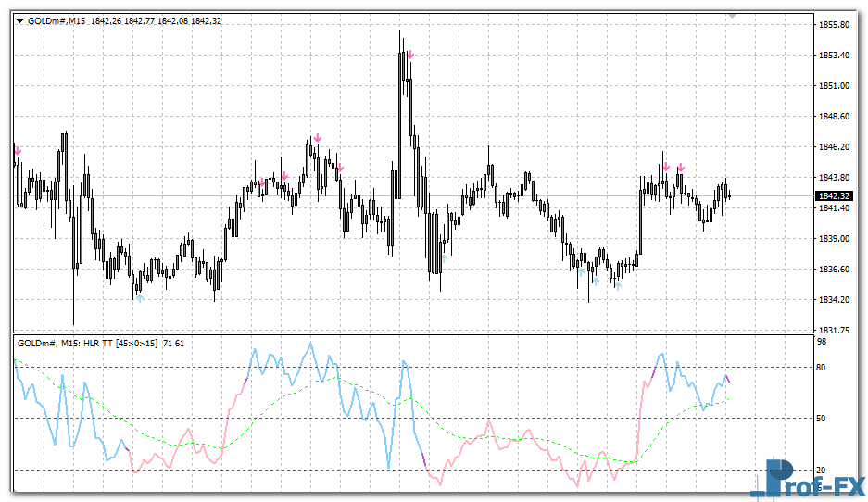This screenshot has height=502, width=868.
Task: Click the leftmost pink down arrow signal
Action: click(17, 150)
